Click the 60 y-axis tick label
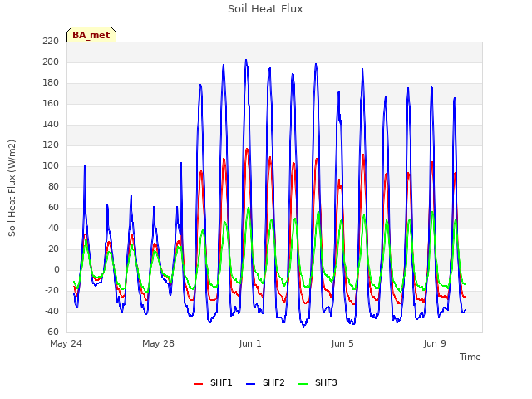This screenshot has width=532, height=399. 53,207
